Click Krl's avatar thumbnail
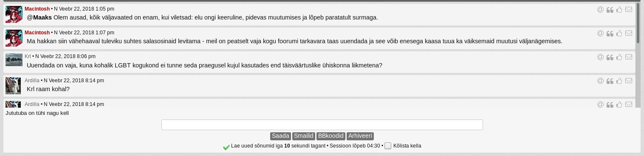The image size is (644, 156). (14, 60)
